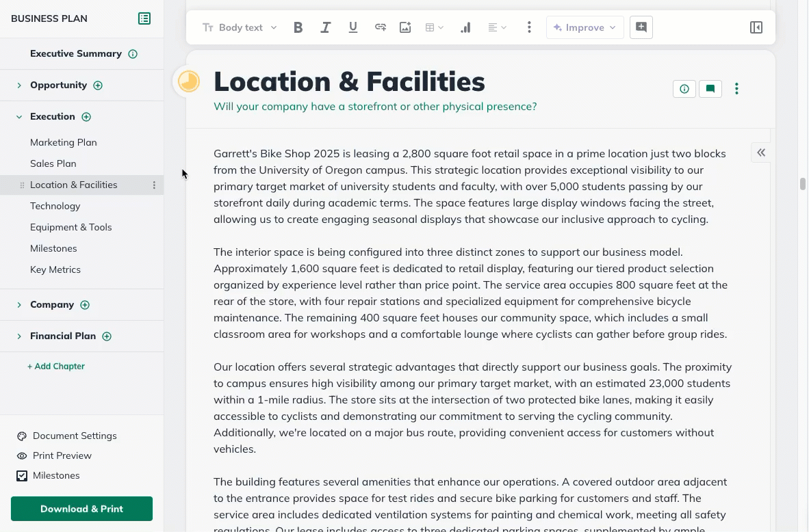Apply italic formatting
The height and width of the screenshot is (532, 809).
(x=326, y=27)
